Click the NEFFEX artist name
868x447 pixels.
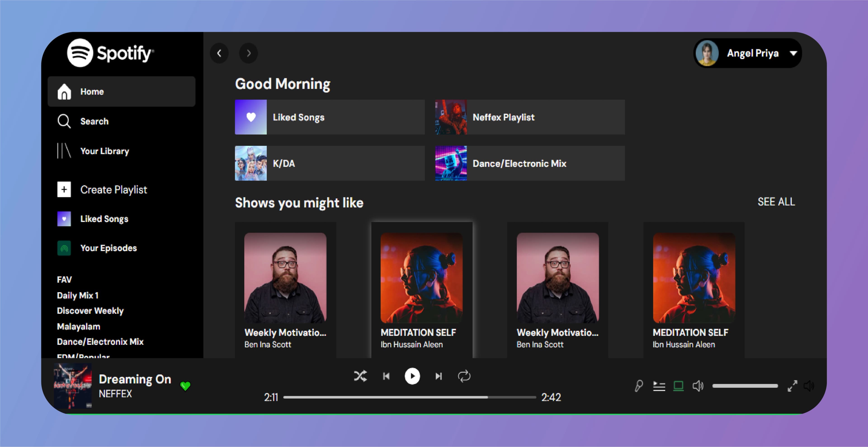coord(115,394)
